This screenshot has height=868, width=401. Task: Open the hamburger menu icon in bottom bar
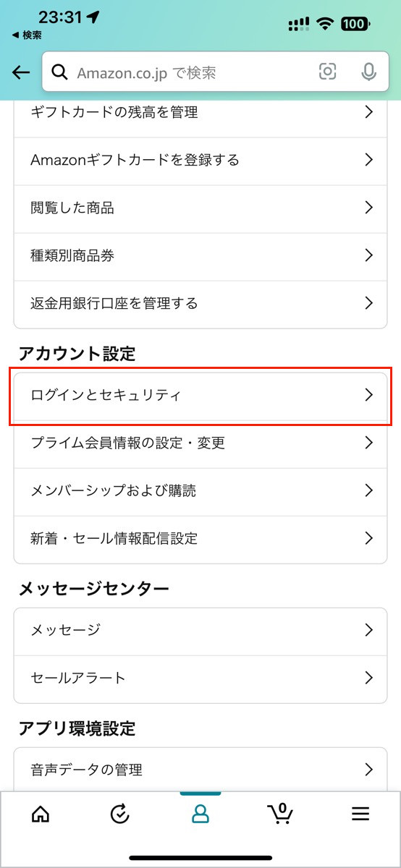pyautogui.click(x=360, y=814)
